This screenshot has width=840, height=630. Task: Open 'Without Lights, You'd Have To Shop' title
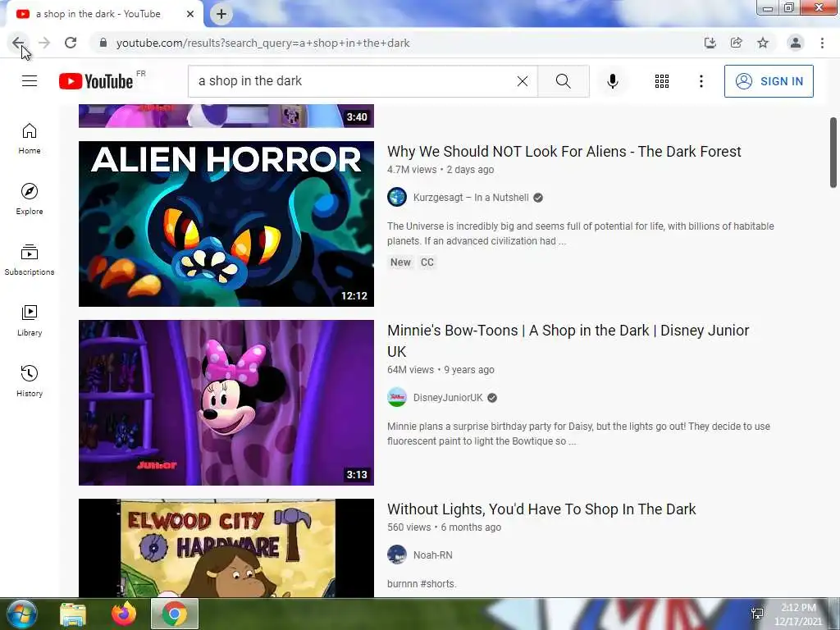[541, 509]
